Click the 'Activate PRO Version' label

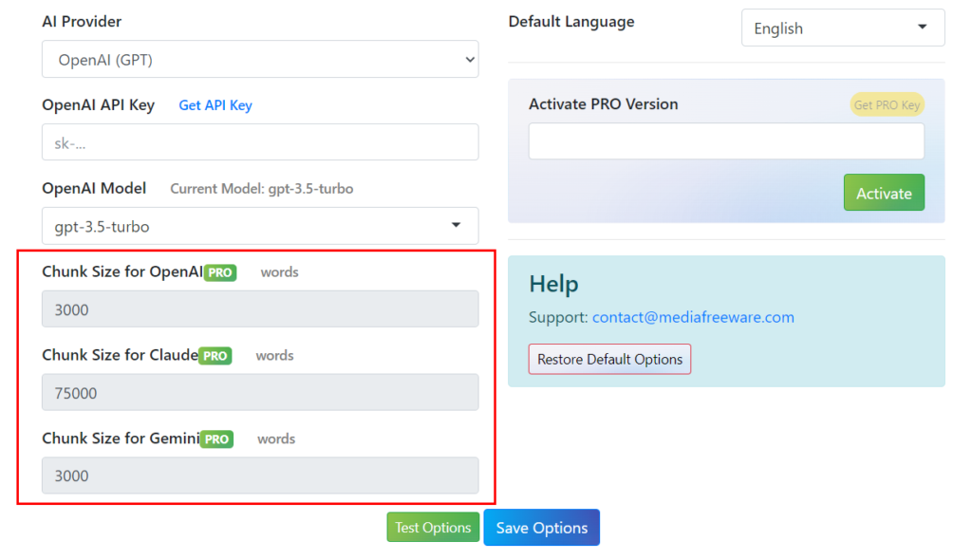603,104
